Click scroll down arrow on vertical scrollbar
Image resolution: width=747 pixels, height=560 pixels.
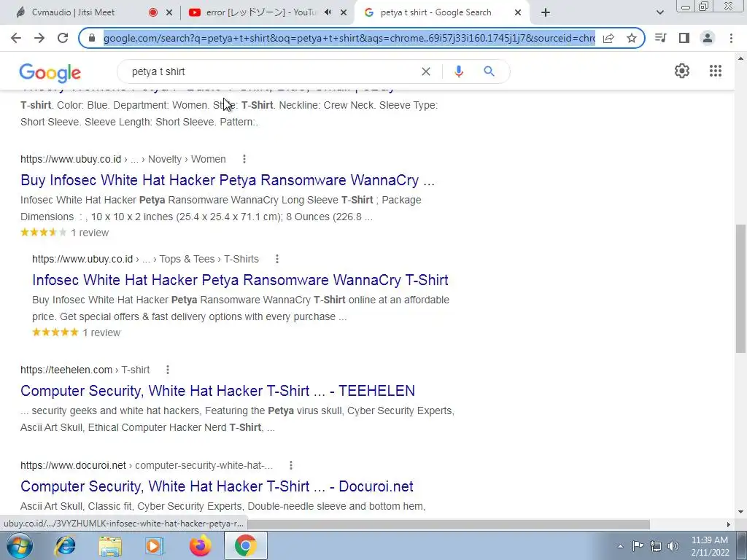[x=740, y=512]
